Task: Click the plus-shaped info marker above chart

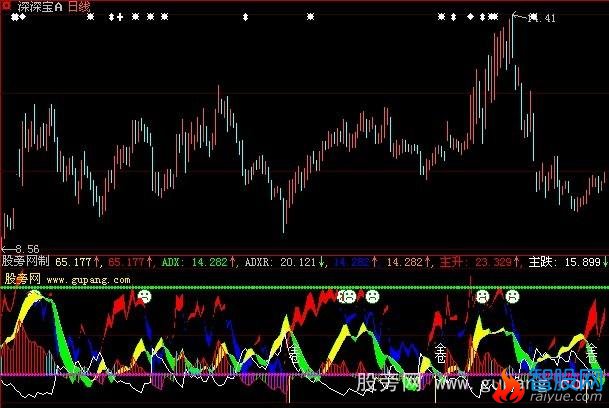Action: [x=121, y=17]
